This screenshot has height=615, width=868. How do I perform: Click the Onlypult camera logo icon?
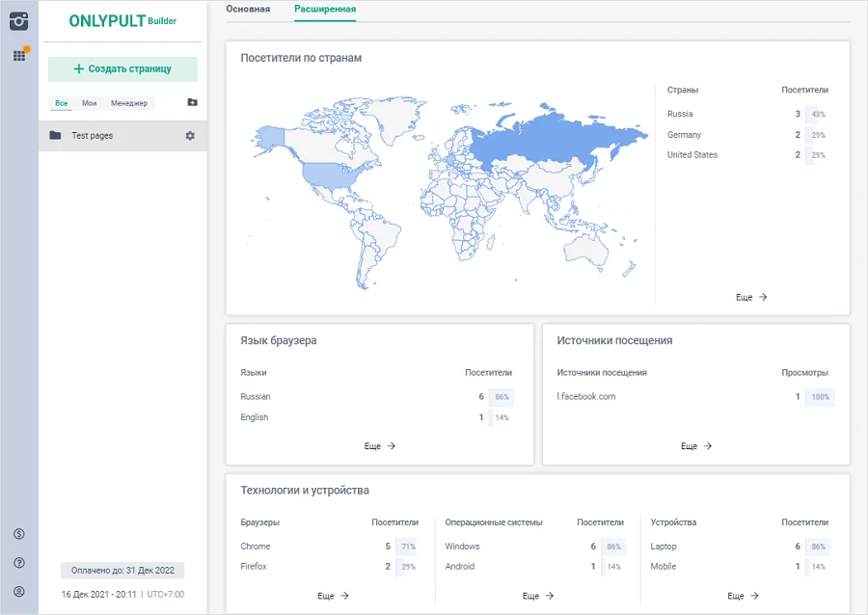click(x=18, y=20)
